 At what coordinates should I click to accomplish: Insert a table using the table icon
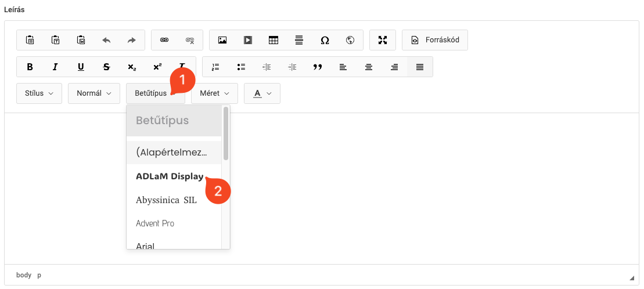coord(273,40)
